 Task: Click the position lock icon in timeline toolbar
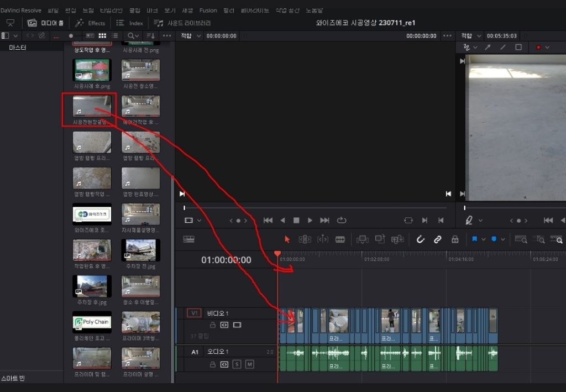pos(455,239)
